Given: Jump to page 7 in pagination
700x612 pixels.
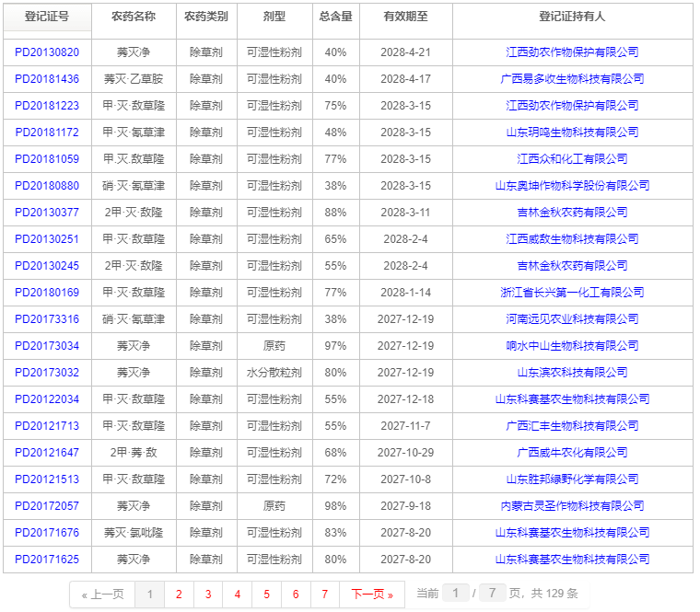Looking at the screenshot, I should pyautogui.click(x=324, y=595).
